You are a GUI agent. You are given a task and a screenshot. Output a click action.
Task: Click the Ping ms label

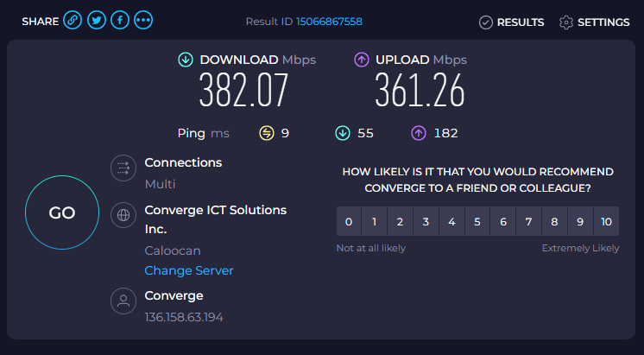[x=204, y=134]
